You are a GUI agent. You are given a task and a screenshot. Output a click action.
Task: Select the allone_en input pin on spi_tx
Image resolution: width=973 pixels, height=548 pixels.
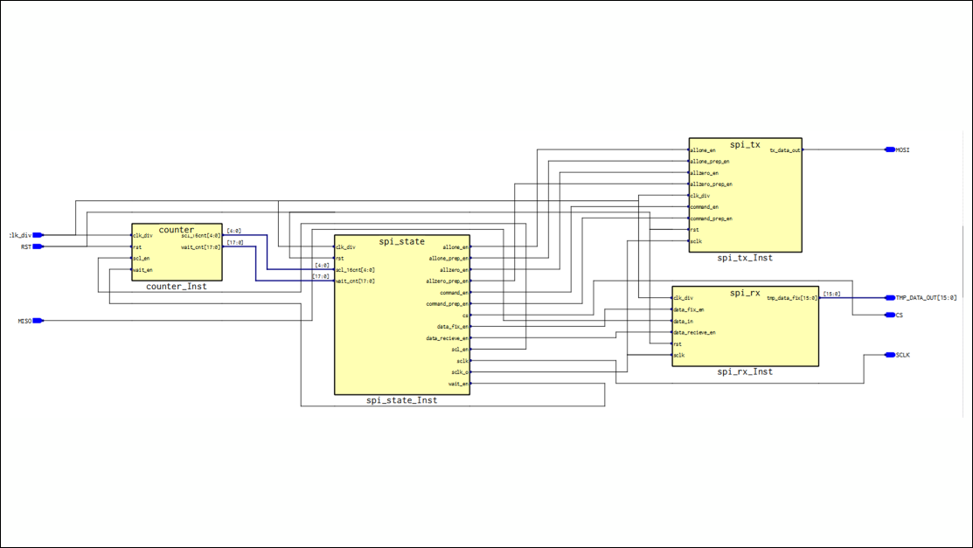(x=704, y=151)
